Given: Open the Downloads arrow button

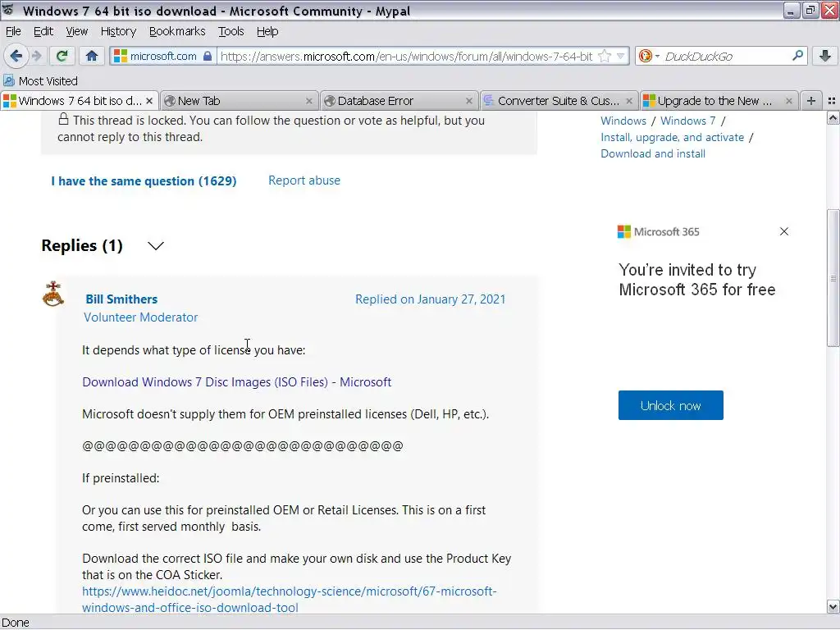Looking at the screenshot, I should [825, 56].
